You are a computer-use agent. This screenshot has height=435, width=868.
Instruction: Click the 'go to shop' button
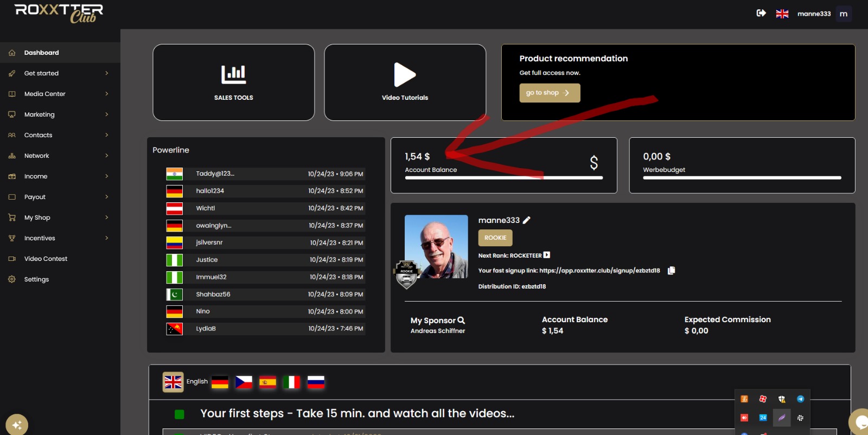coord(550,93)
